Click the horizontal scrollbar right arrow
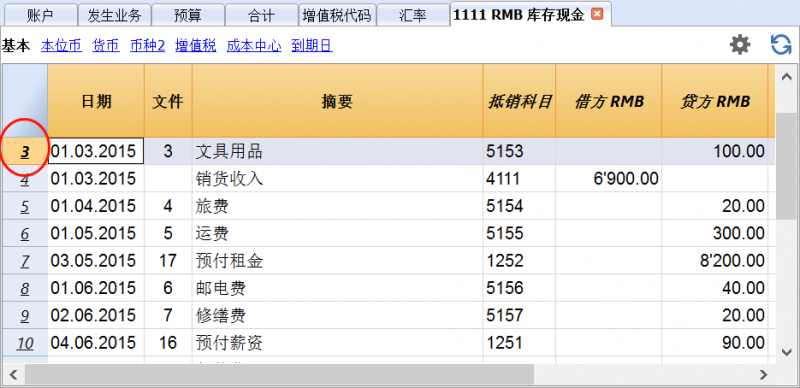Screen dimensions: 800x388 [763, 375]
